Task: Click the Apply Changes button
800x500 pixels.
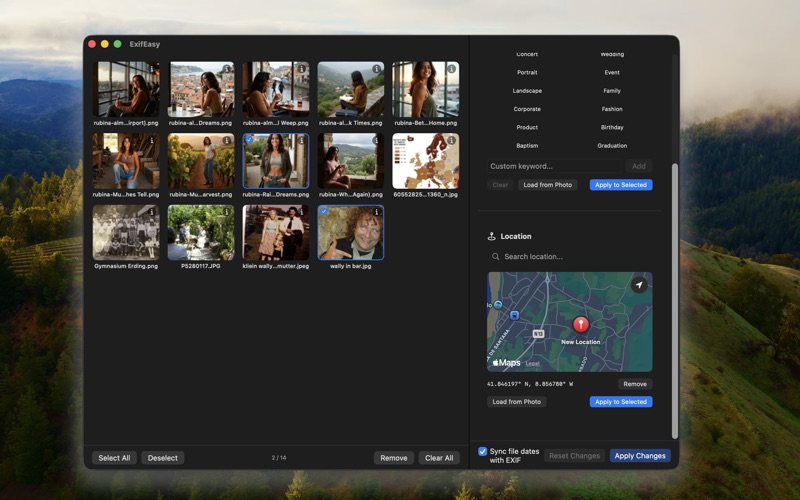Action: pyautogui.click(x=640, y=456)
